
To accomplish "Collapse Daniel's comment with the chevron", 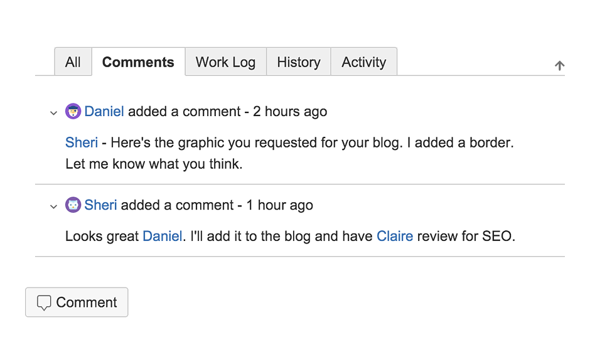I will click(53, 113).
